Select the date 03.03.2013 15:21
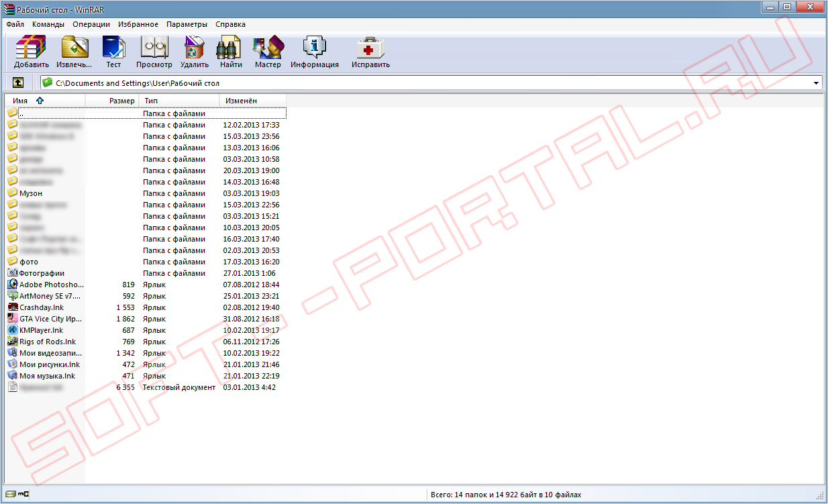 (251, 216)
